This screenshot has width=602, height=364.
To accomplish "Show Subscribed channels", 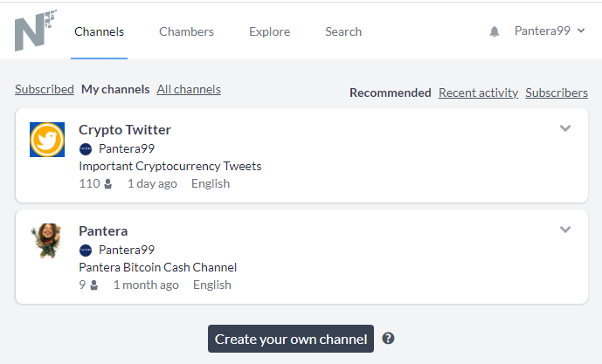I will [x=45, y=89].
